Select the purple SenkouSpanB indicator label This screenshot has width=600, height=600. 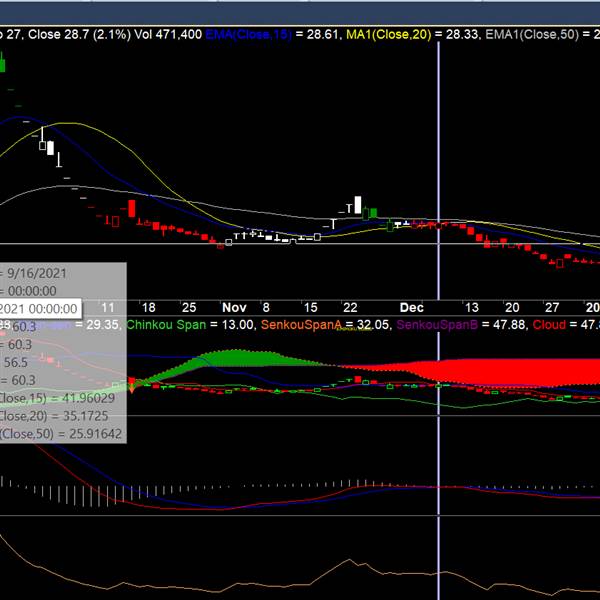(437, 325)
